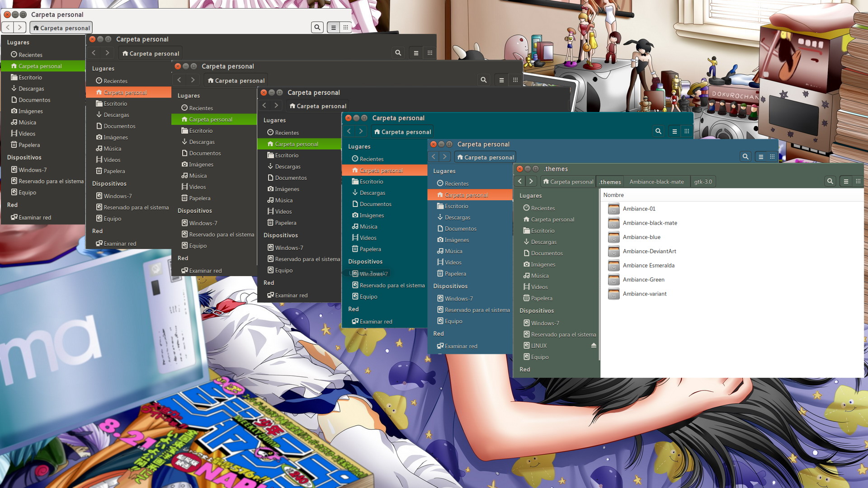Viewport: 868px width, 488px height.
Task: Open search in the front .themes window
Action: (830, 181)
